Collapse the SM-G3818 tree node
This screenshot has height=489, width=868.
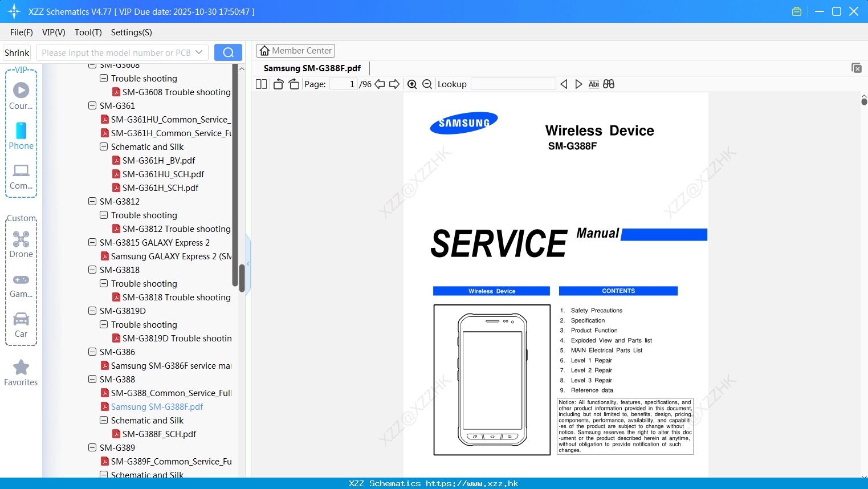(92, 270)
